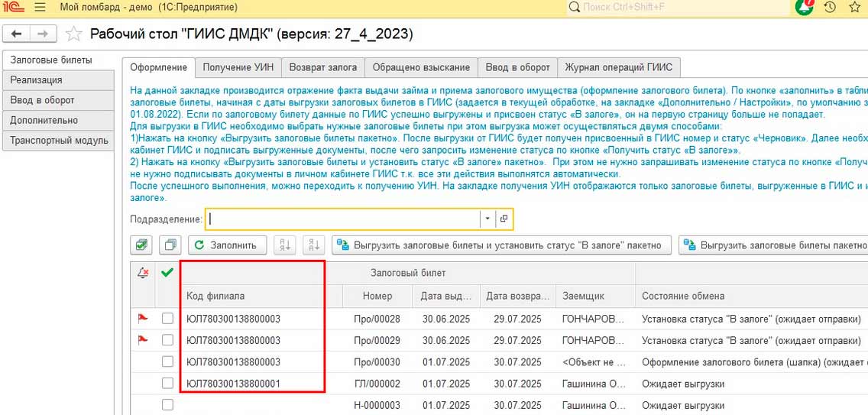The image size is (868, 415).
Task: Select ticket number Про/00028
Action: point(377,319)
